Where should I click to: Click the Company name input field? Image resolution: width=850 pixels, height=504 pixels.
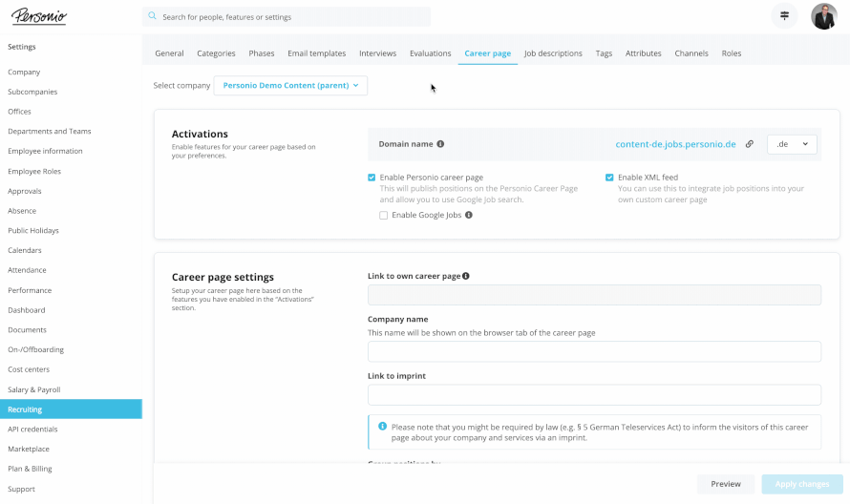click(594, 351)
